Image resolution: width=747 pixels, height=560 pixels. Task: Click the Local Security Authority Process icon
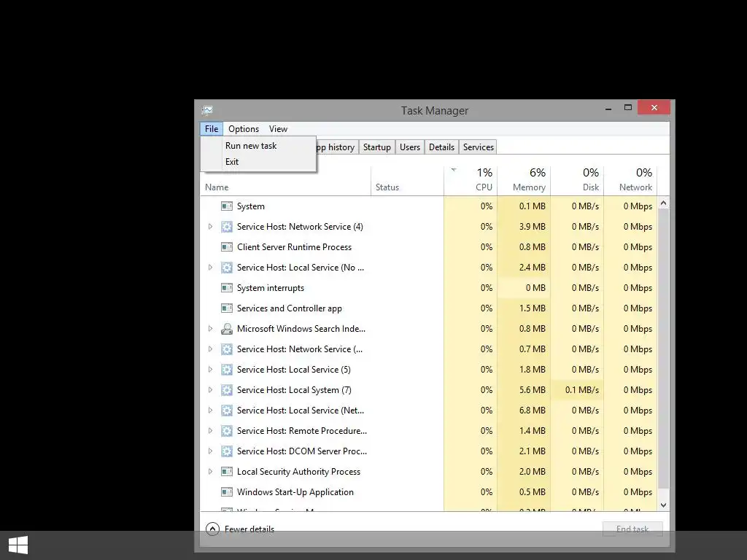click(x=227, y=472)
